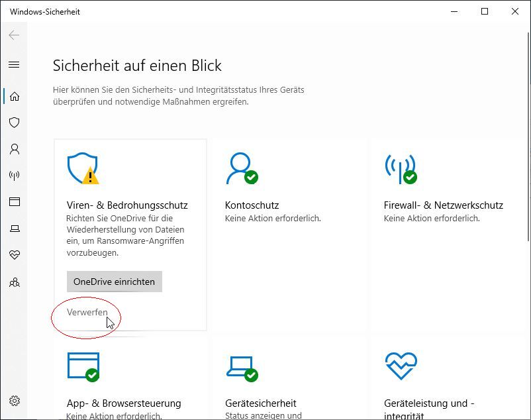
Task: Click the App- & Browsersteuerung window icon
Action: coord(83,367)
